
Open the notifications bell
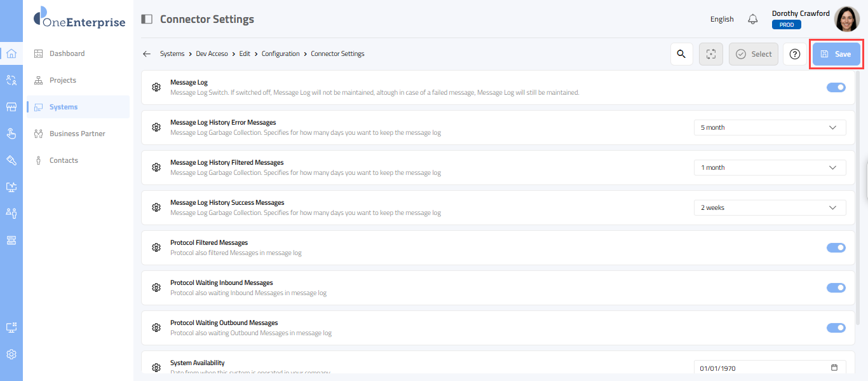coord(753,19)
